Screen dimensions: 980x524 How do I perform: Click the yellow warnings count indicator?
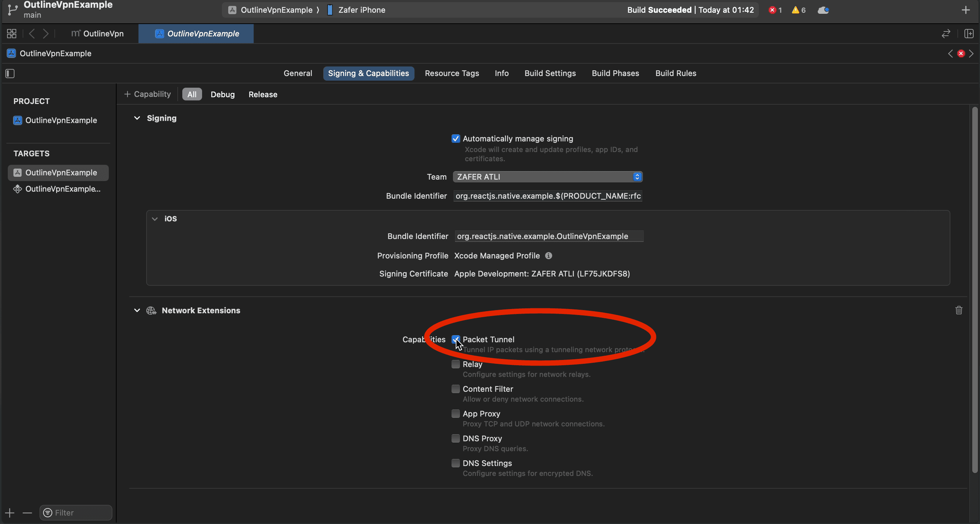coord(798,10)
